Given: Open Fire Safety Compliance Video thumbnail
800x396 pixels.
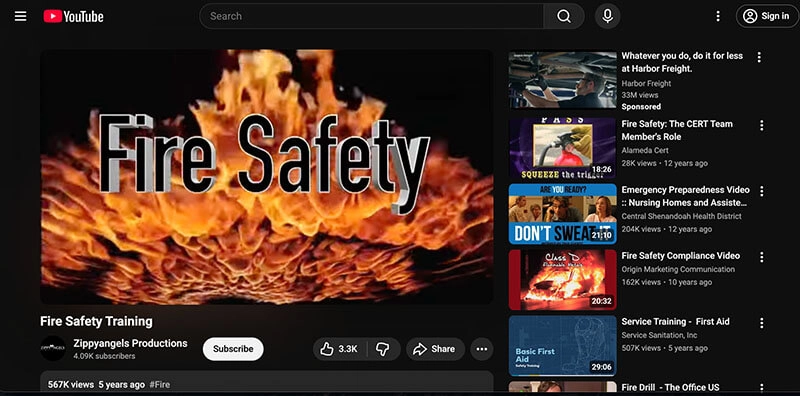Looking at the screenshot, I should [x=562, y=280].
